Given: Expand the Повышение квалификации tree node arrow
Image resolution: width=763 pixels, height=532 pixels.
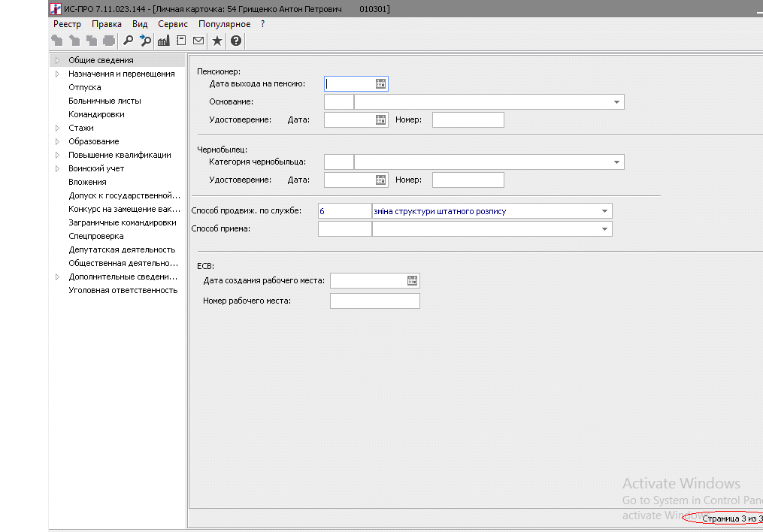Looking at the screenshot, I should coord(57,155).
